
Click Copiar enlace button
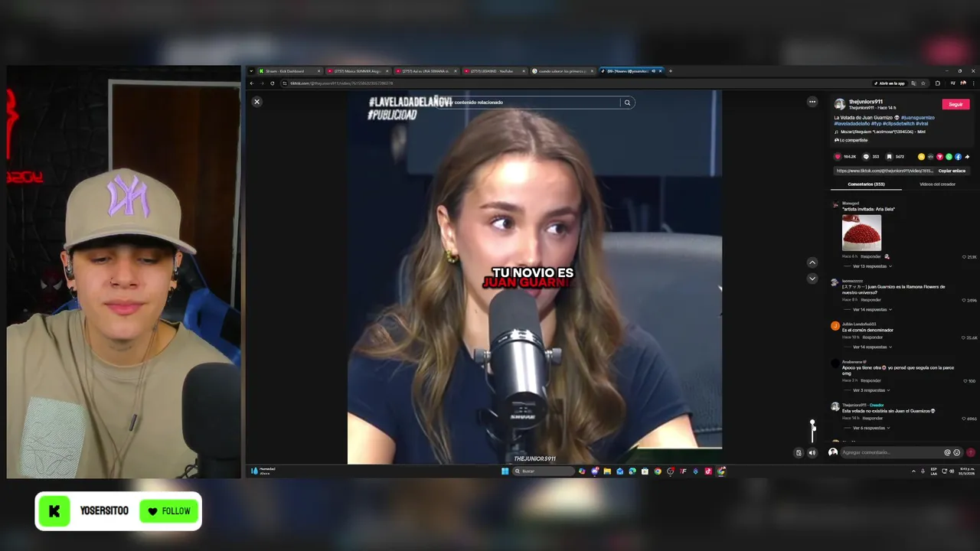(x=952, y=171)
